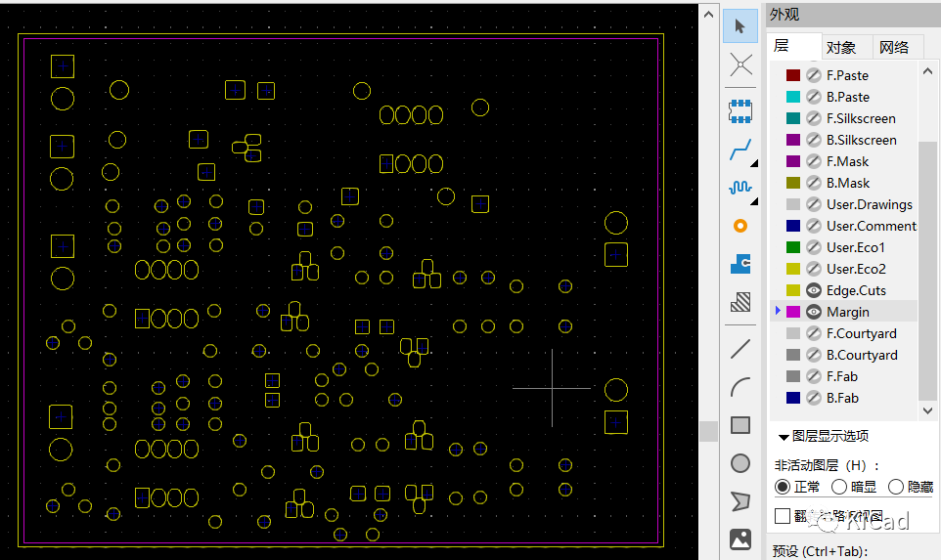Click the layer list scroll up arrow
The height and width of the screenshot is (560, 941).
click(x=928, y=70)
